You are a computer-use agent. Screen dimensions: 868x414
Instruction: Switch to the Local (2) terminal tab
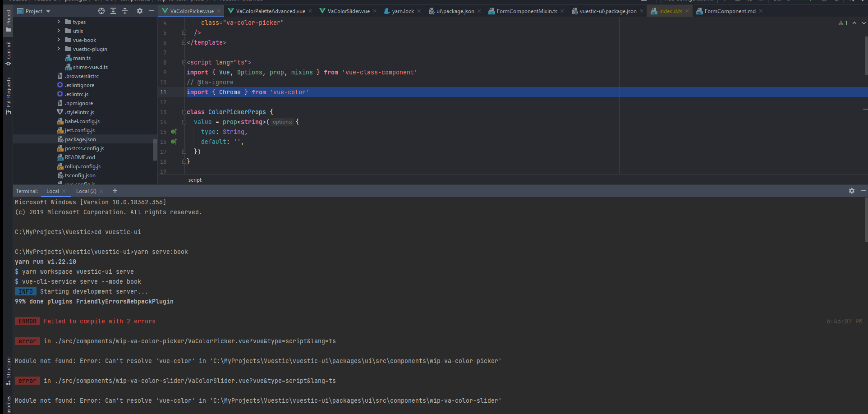click(86, 191)
